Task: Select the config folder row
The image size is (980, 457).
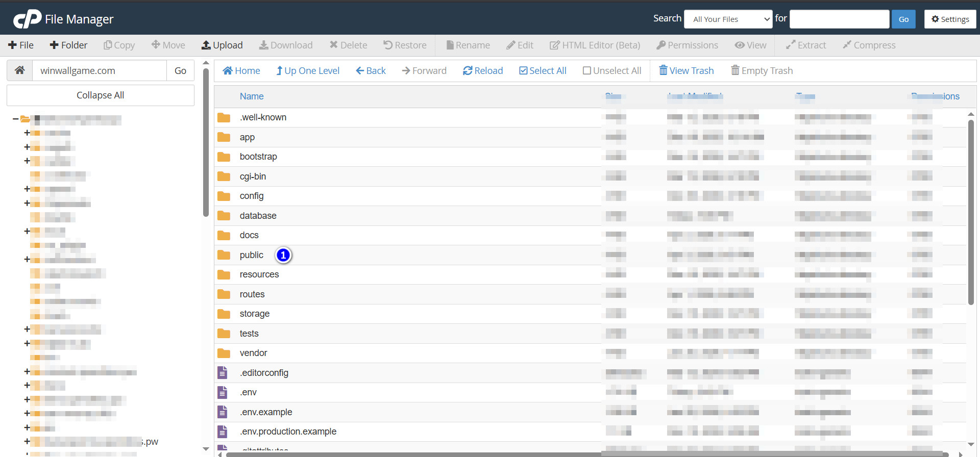Action: pyautogui.click(x=590, y=196)
